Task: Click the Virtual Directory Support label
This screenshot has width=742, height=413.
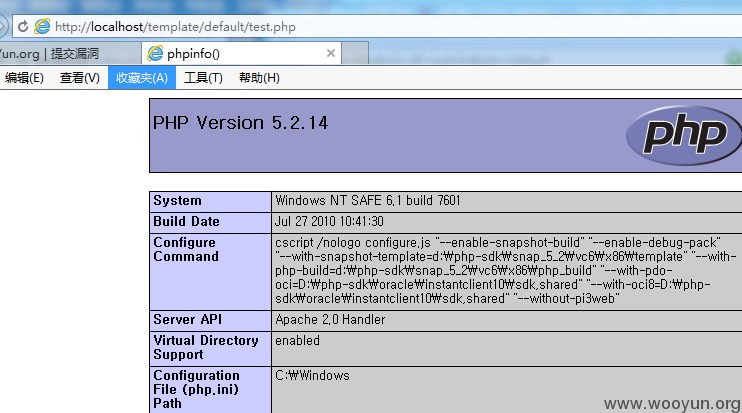Action: (x=206, y=347)
